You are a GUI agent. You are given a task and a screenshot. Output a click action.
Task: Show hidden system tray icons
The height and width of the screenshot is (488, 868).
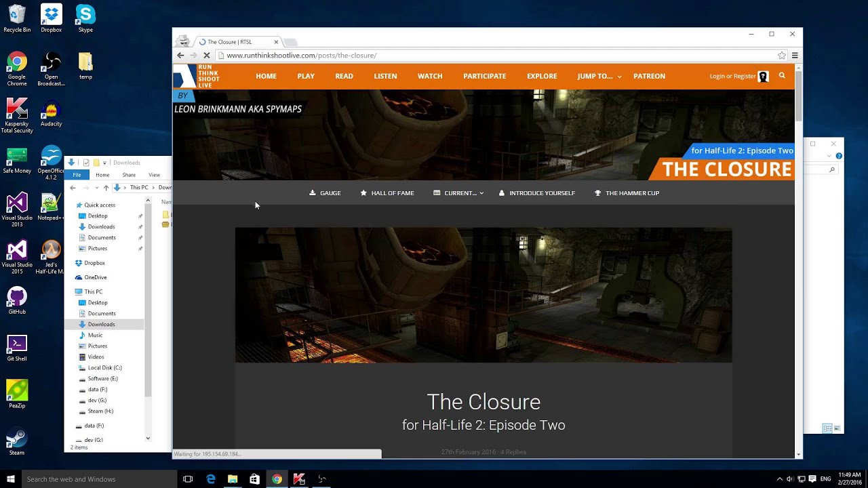pos(779,479)
